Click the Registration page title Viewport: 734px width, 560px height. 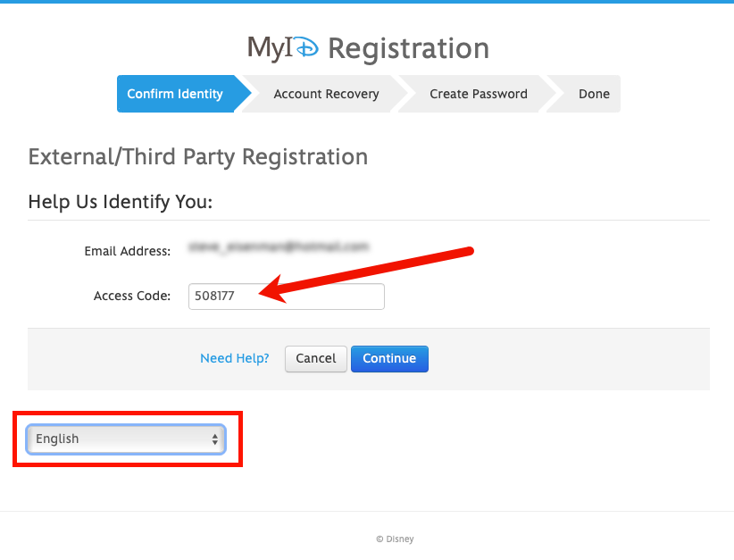[x=408, y=48]
